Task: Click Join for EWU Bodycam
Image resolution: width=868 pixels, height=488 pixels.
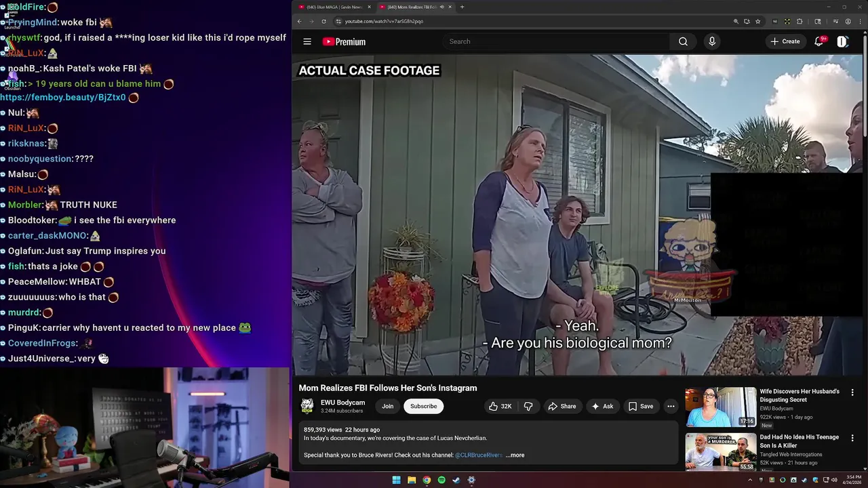Action: click(387, 406)
